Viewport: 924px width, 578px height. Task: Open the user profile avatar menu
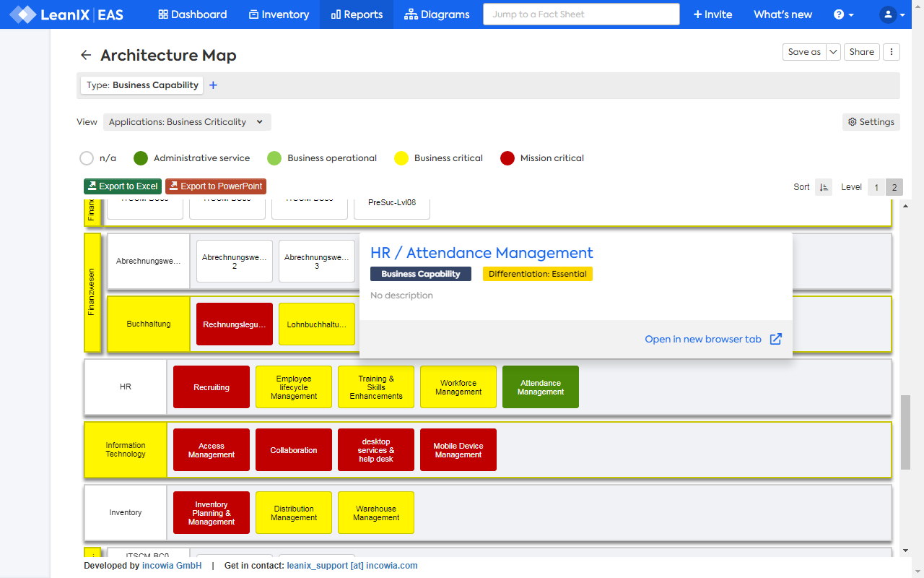tap(892, 14)
